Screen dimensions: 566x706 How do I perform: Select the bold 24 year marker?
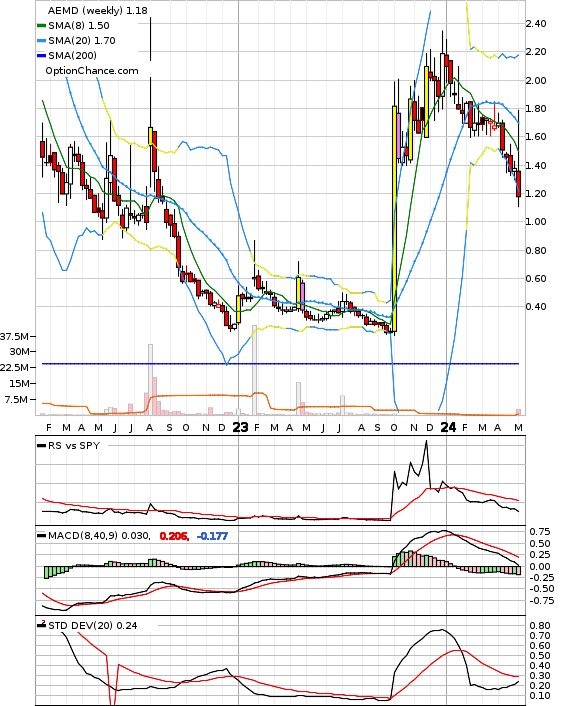point(448,427)
